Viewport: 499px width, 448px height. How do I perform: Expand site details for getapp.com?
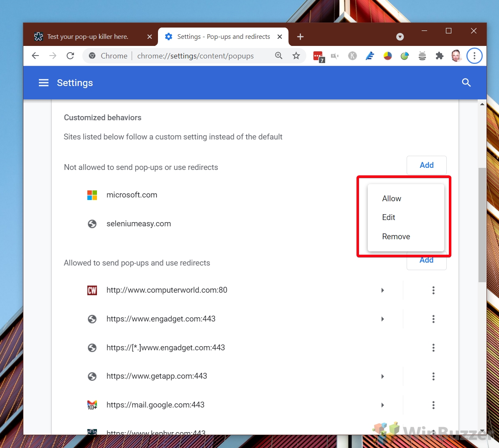point(382,377)
